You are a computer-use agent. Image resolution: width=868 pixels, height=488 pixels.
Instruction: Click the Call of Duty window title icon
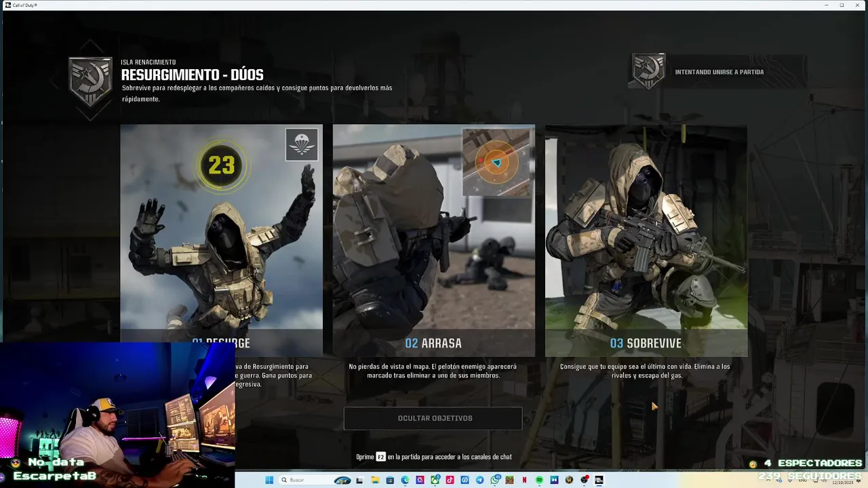pyautogui.click(x=7, y=5)
